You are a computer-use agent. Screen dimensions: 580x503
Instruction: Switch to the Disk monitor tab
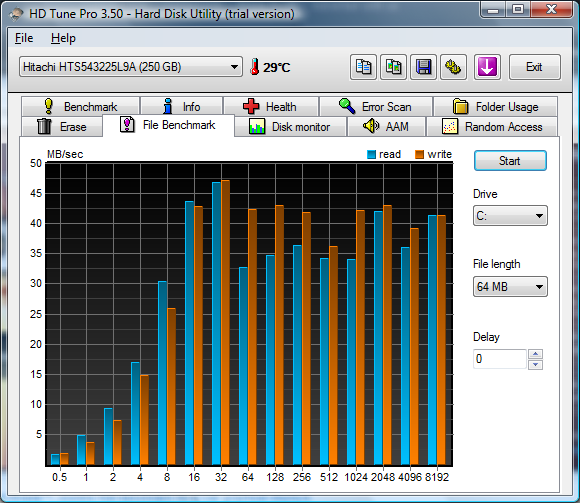click(x=290, y=126)
